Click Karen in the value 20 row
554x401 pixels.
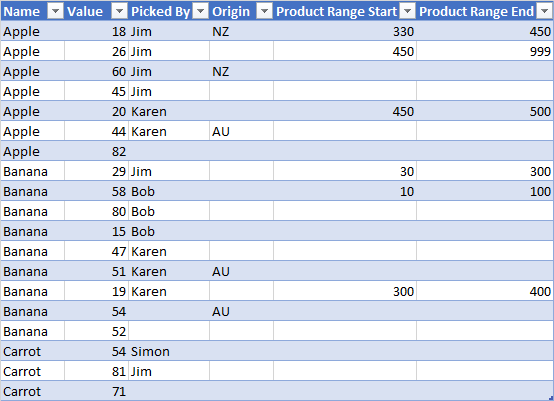pos(169,112)
